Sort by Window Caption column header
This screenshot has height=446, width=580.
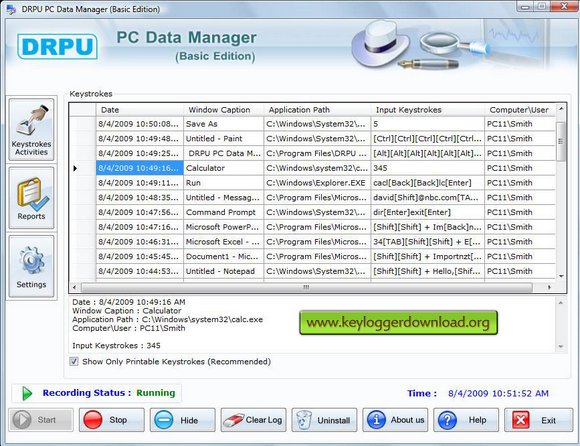(x=224, y=110)
